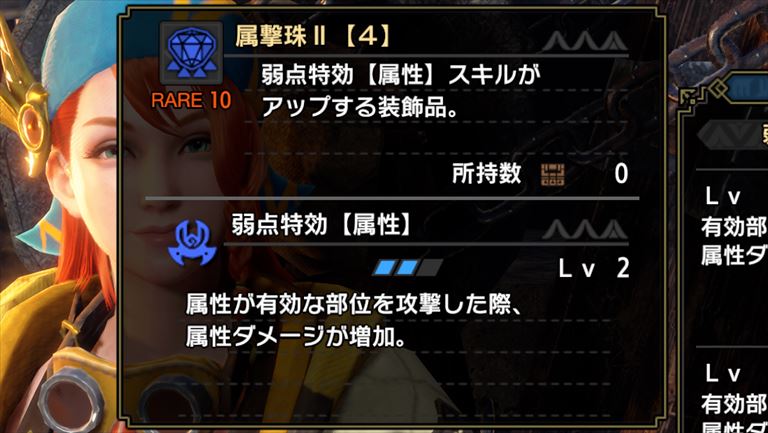Select the 弱点特効【属性】 skill name heading
The width and height of the screenshot is (768, 433).
coord(321,226)
